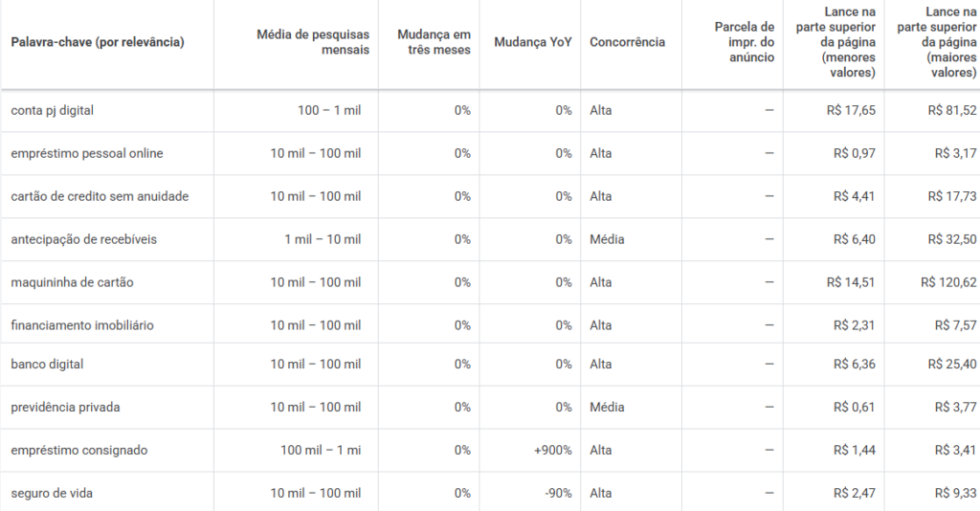
Task: Click the -90% YoY change value
Action: pyautogui.click(x=558, y=494)
